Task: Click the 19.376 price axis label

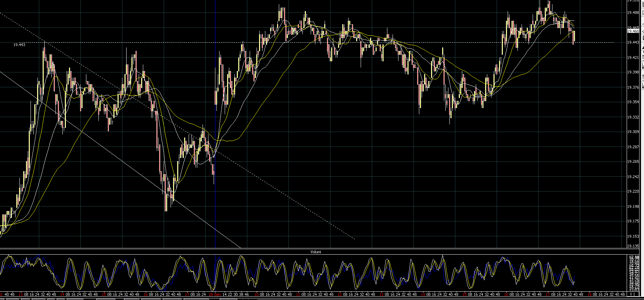Action: pyautogui.click(x=633, y=87)
